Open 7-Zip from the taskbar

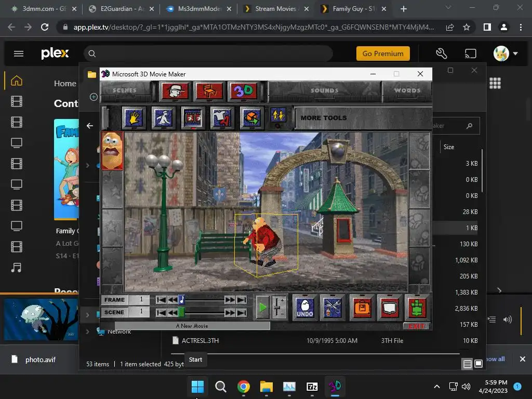pos(312,387)
